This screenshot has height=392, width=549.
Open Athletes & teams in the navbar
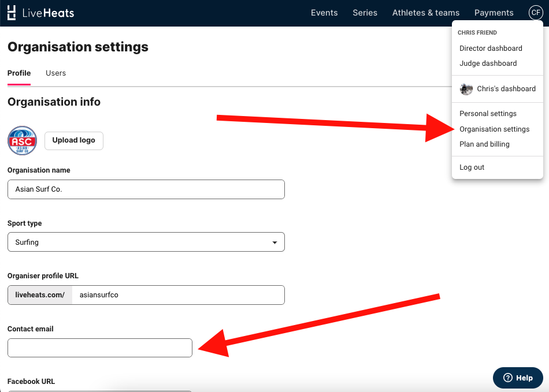pos(426,13)
